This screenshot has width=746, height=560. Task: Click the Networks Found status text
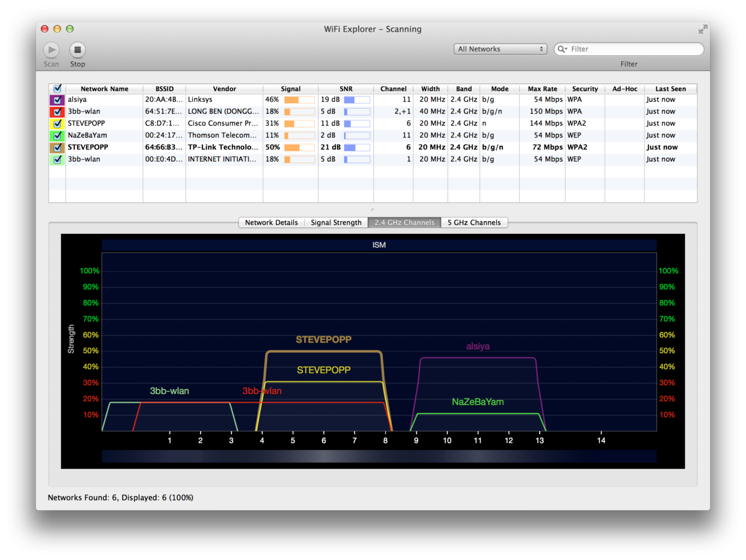120,498
